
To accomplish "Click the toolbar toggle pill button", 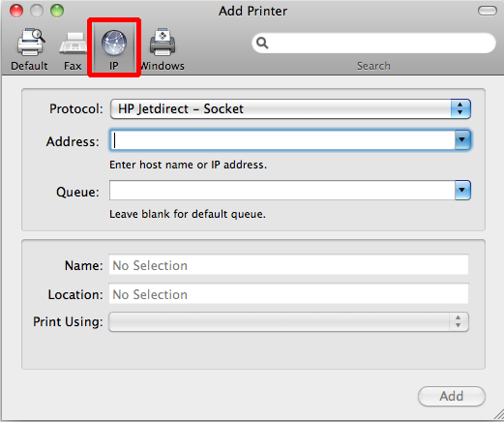I will point(488,11).
